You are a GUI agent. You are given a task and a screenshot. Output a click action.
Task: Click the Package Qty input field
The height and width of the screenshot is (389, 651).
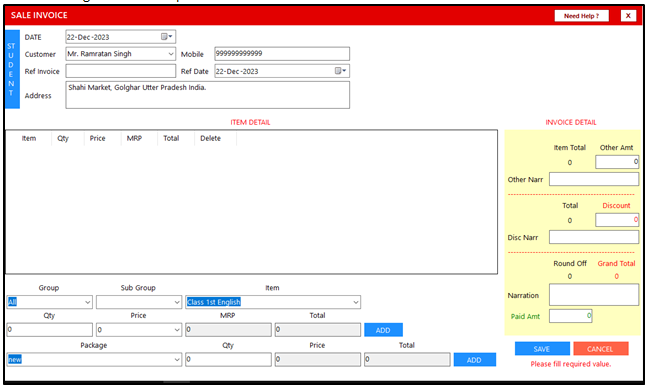click(x=228, y=360)
